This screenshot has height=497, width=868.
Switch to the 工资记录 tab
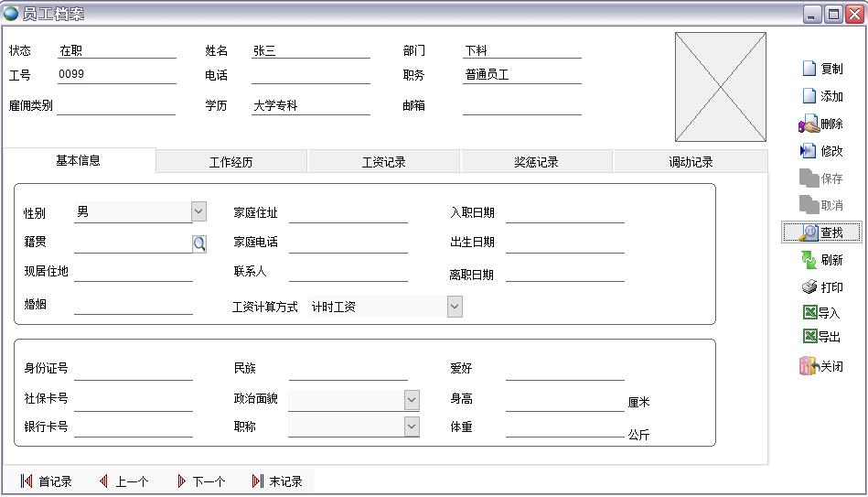click(384, 162)
